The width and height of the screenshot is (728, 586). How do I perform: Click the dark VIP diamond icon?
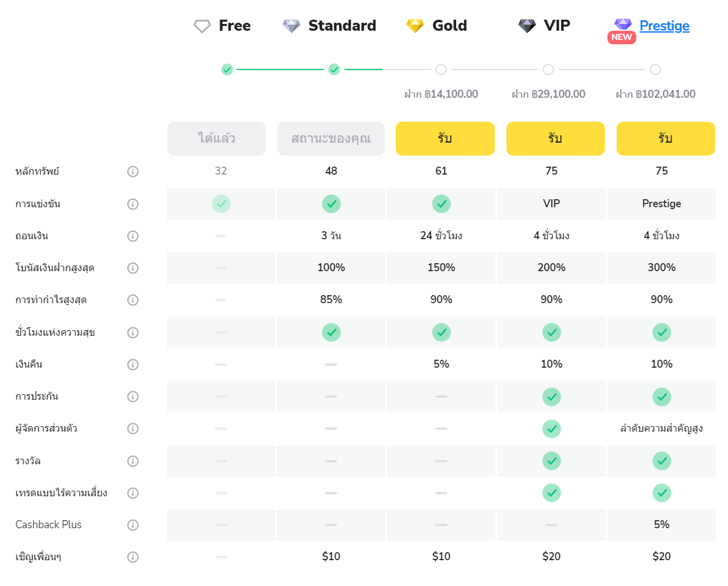[x=527, y=26]
